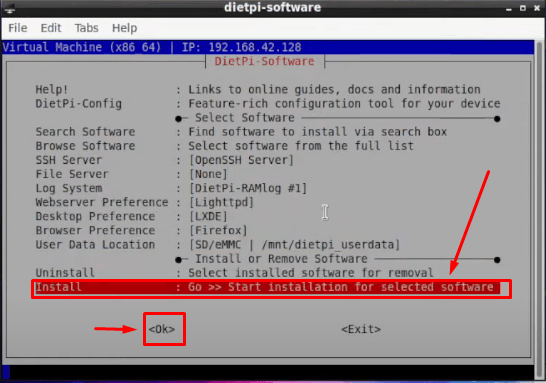
Task: Select the highlighted Install entry
Action: [268, 287]
